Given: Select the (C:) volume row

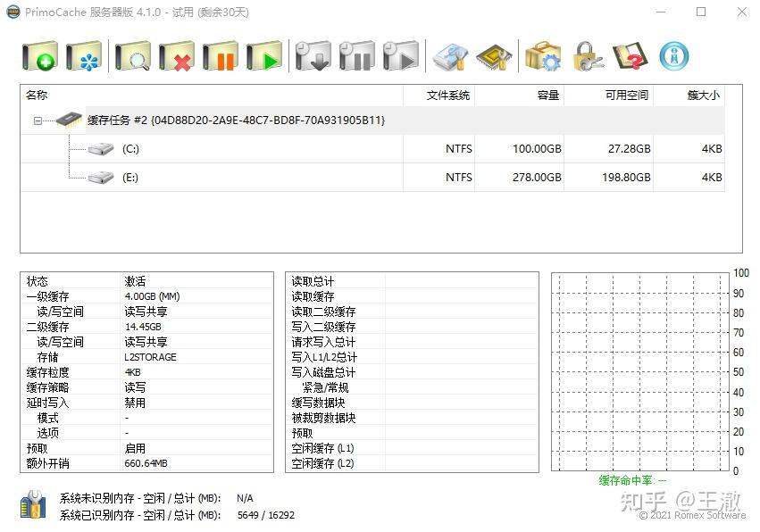Looking at the screenshot, I should (372, 149).
